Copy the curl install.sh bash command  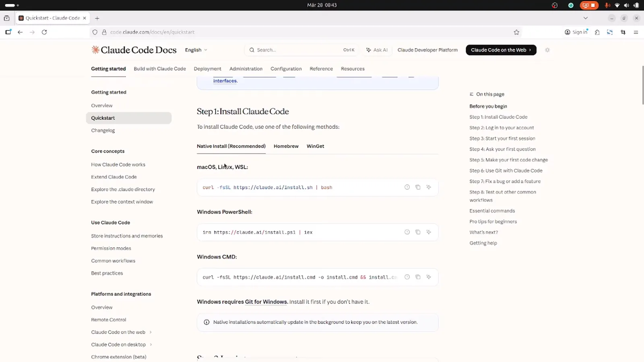tap(418, 187)
